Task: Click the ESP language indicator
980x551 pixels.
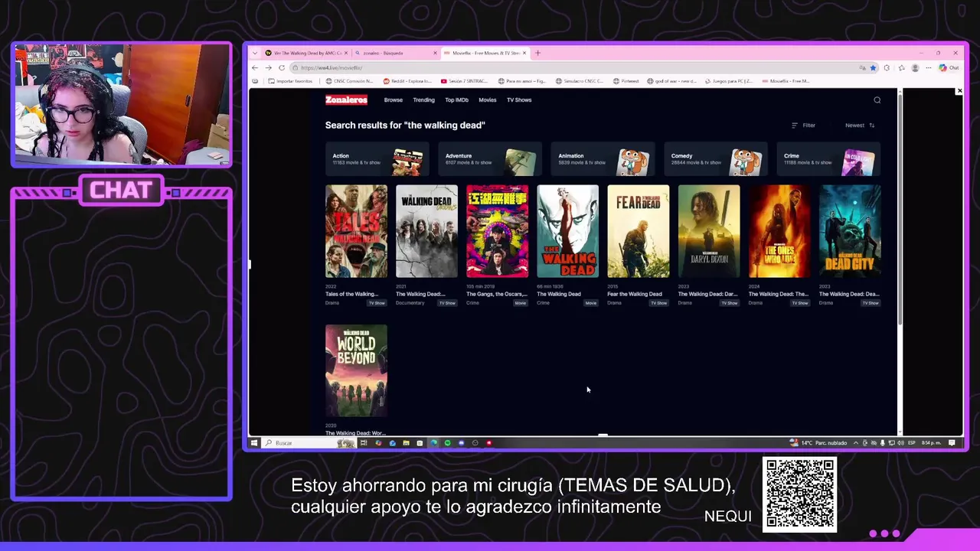Action: click(912, 443)
